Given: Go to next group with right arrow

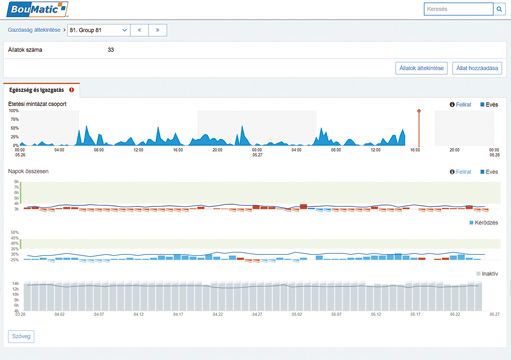Looking at the screenshot, I should click(x=157, y=30).
